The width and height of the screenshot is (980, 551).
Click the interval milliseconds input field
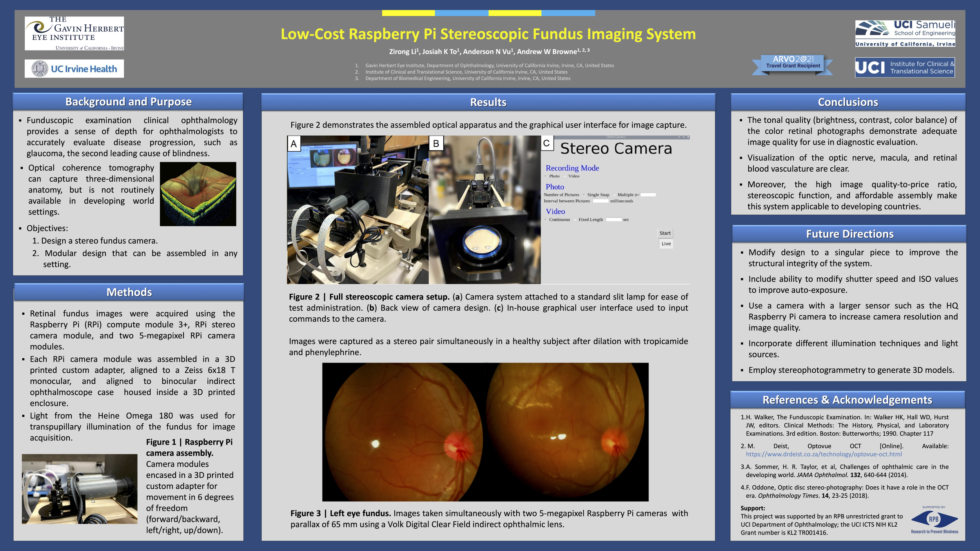point(600,201)
